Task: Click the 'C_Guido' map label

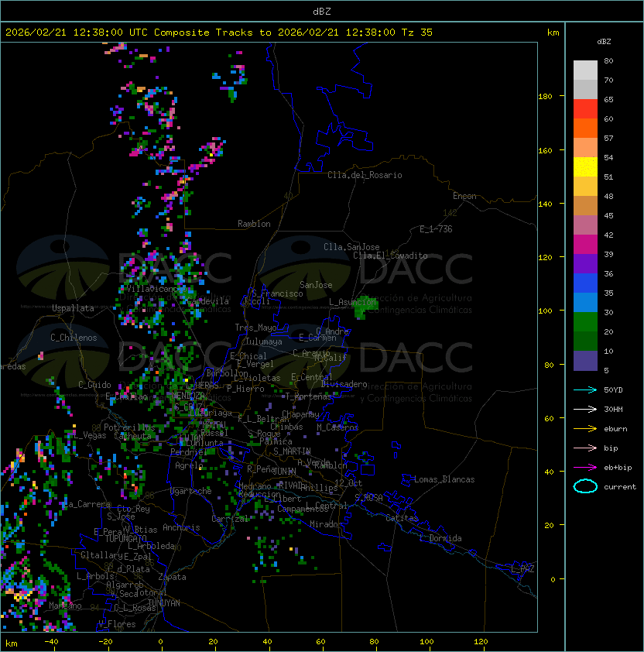Action: click(94, 385)
